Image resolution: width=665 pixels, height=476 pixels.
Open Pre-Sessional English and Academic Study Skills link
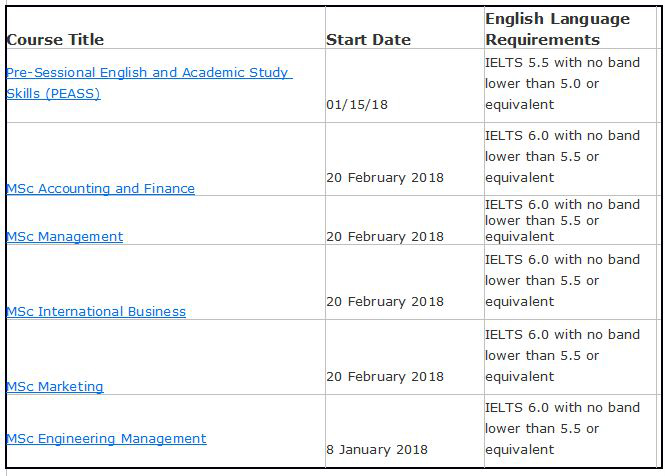tap(149, 83)
